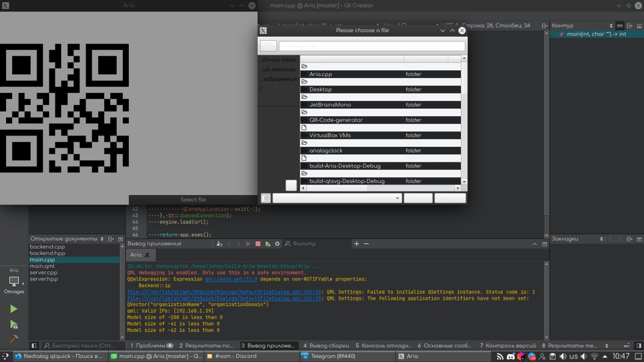Open Вывод сборки pane tab
The width and height of the screenshot is (644, 362).
tap(326, 345)
